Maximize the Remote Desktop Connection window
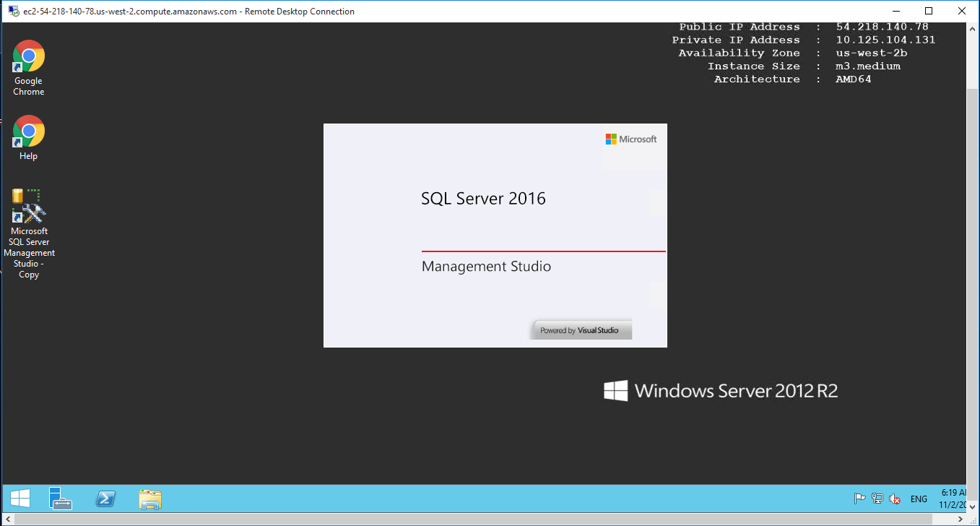The width and height of the screenshot is (980, 526). pos(929,11)
